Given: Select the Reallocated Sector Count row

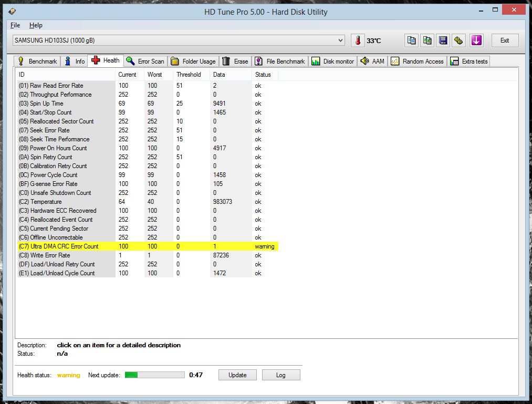Looking at the screenshot, I should click(148, 121).
